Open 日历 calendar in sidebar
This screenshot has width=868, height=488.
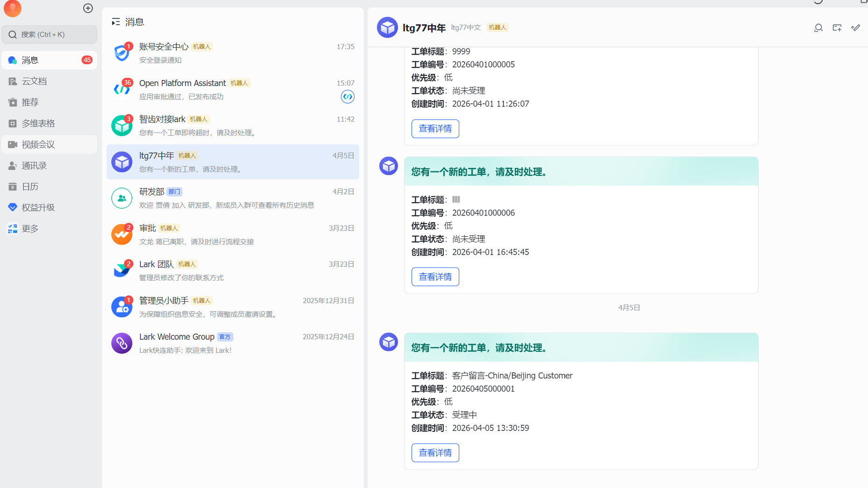point(30,187)
